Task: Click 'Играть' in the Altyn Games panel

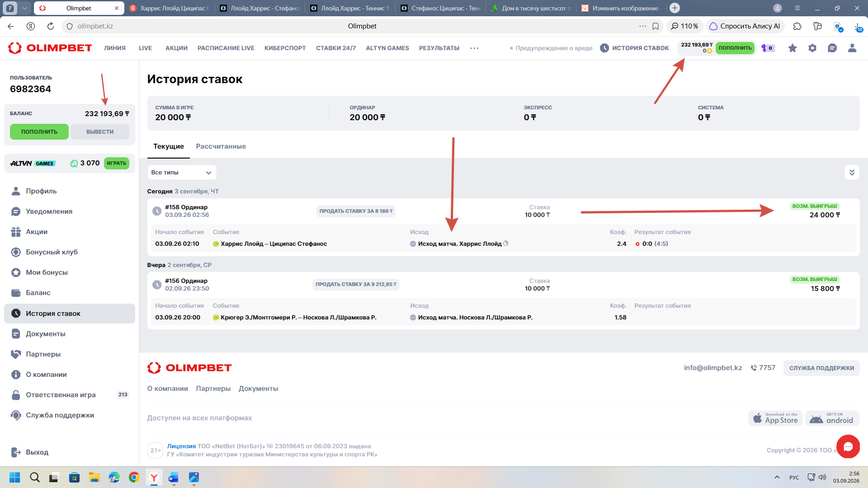Action: pyautogui.click(x=117, y=164)
